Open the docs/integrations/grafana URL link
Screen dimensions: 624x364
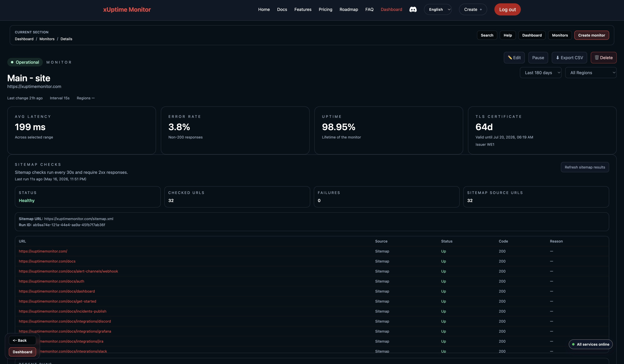[65, 331]
